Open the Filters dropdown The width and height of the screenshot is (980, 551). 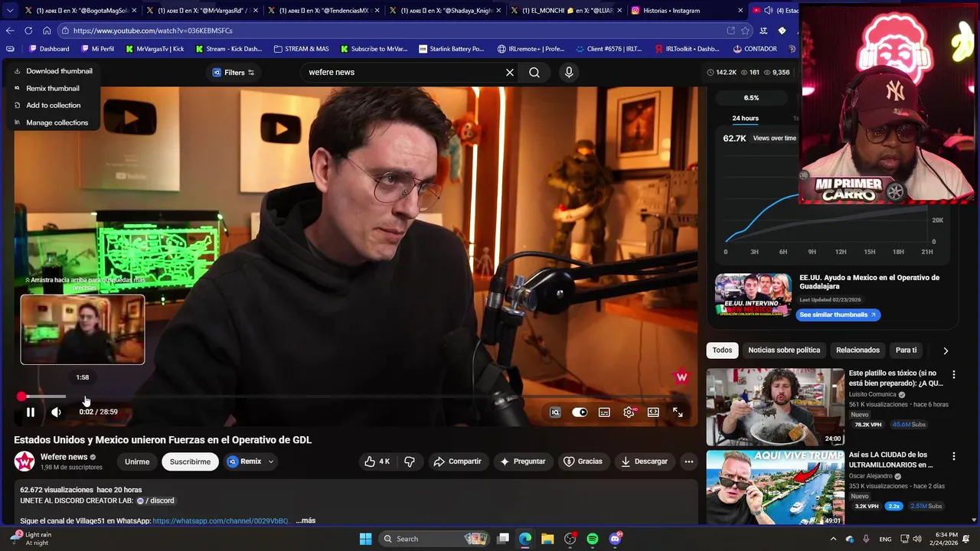pos(234,73)
